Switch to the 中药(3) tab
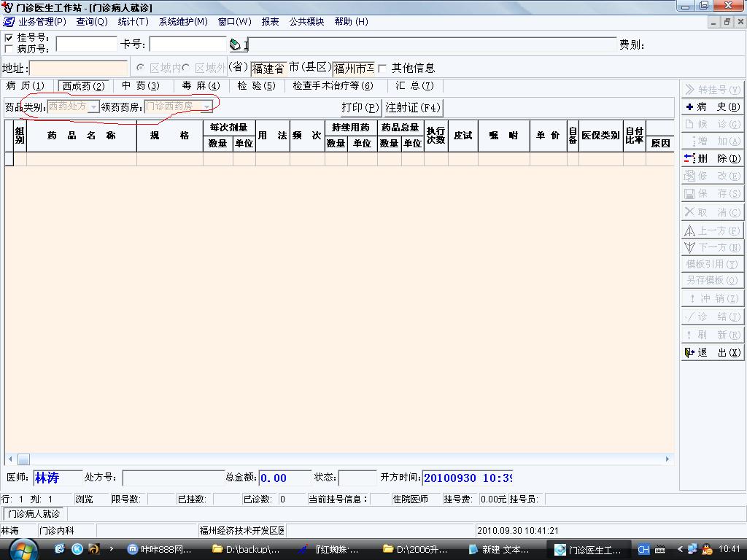The width and height of the screenshot is (747, 560). (141, 86)
